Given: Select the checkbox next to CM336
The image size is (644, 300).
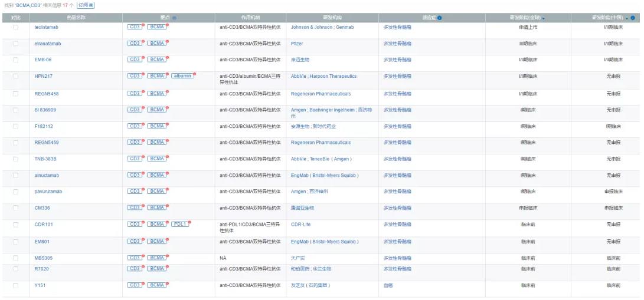Looking at the screenshot, I should [16, 208].
